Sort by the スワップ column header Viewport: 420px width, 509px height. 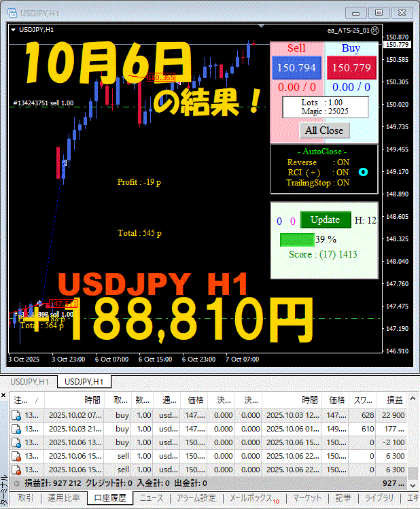click(362, 400)
